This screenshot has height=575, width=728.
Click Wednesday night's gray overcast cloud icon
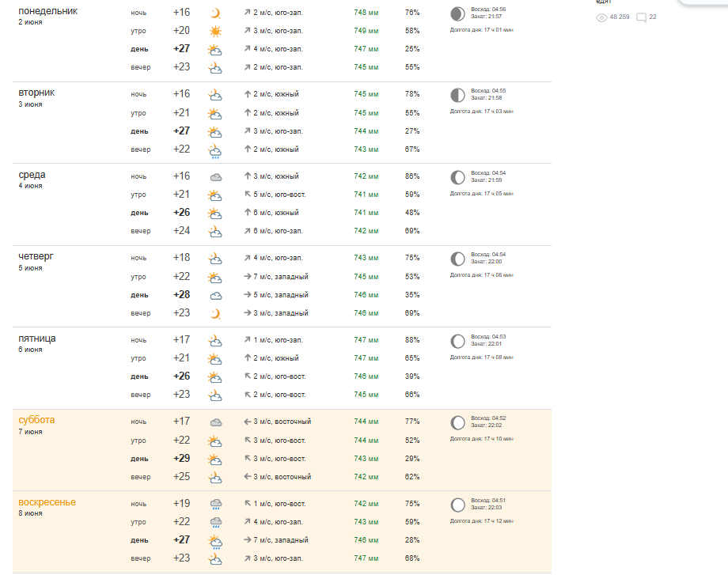coord(216,177)
